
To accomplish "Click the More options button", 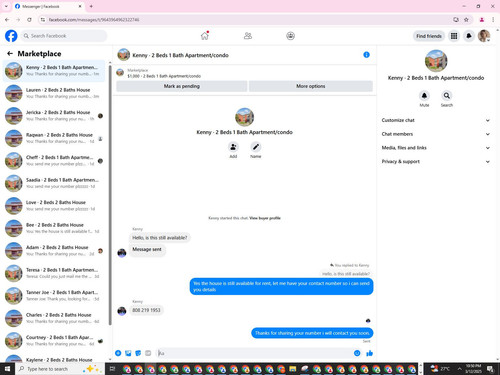I will coord(311,86).
